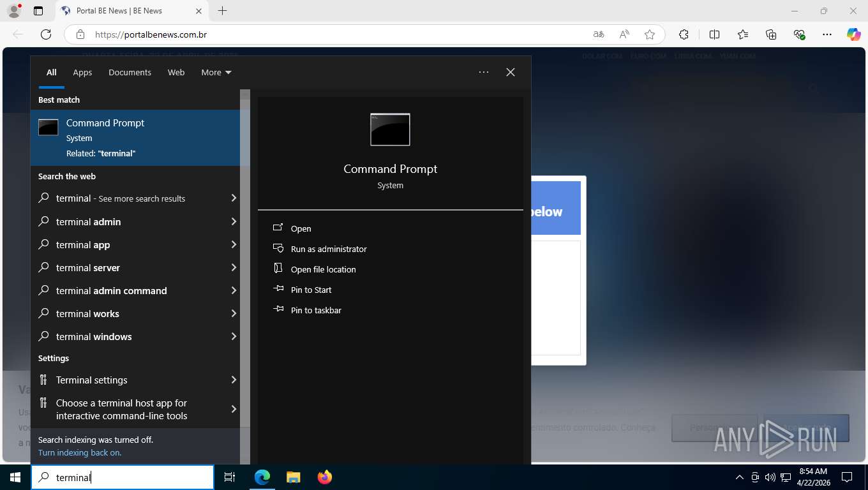Launch Firefox from the taskbar
The image size is (868, 490).
pyautogui.click(x=324, y=477)
